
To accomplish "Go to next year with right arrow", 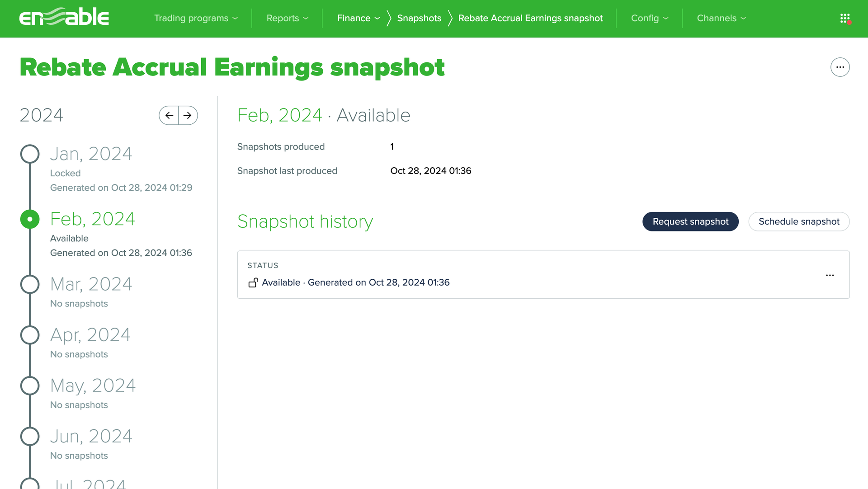I will 188,115.
